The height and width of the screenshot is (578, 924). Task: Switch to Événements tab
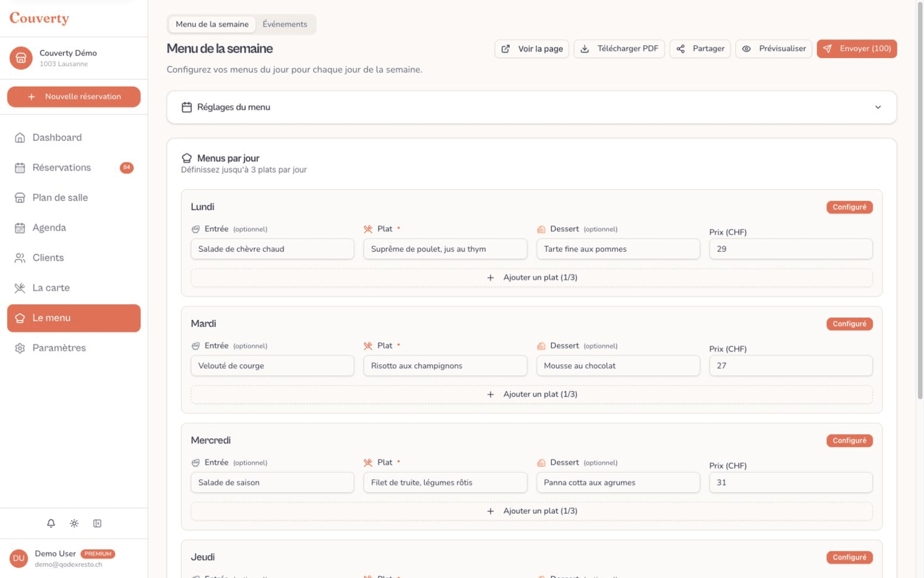(x=285, y=24)
